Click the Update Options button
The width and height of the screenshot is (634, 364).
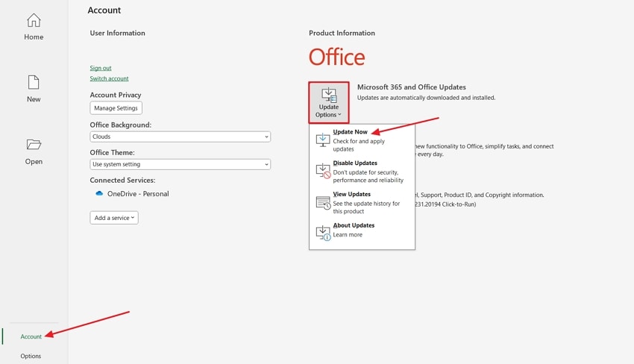tap(329, 103)
